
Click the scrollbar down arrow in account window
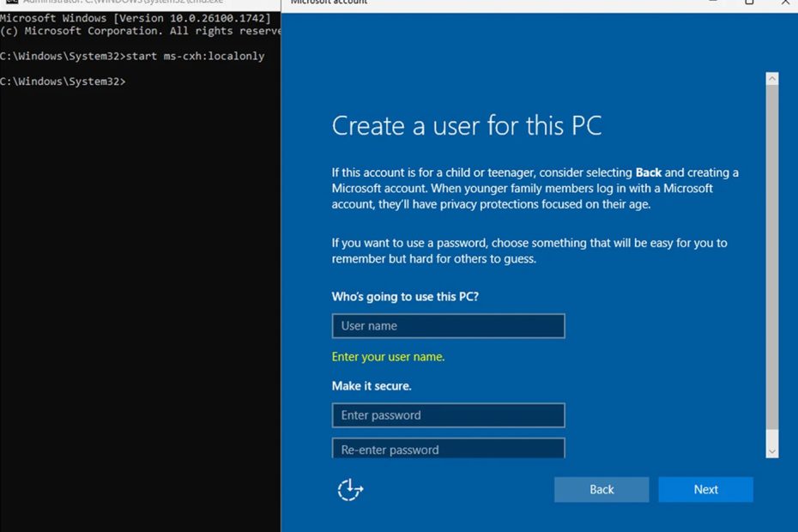[x=772, y=451]
